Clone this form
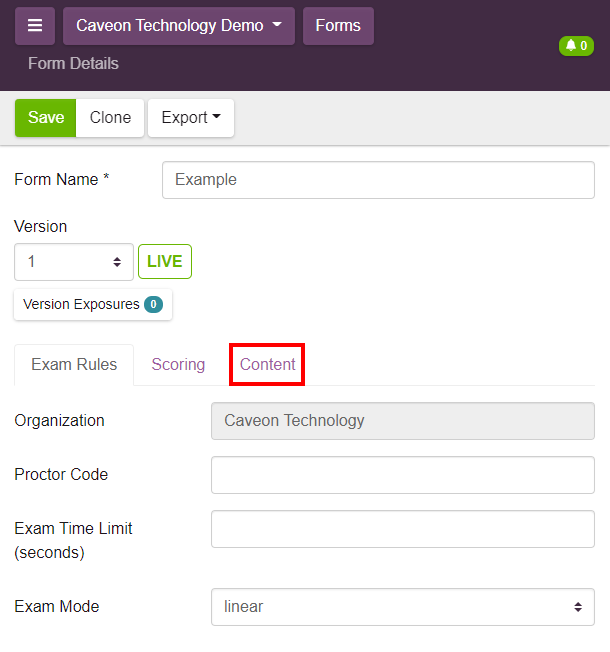The image size is (610, 652). coord(110,118)
